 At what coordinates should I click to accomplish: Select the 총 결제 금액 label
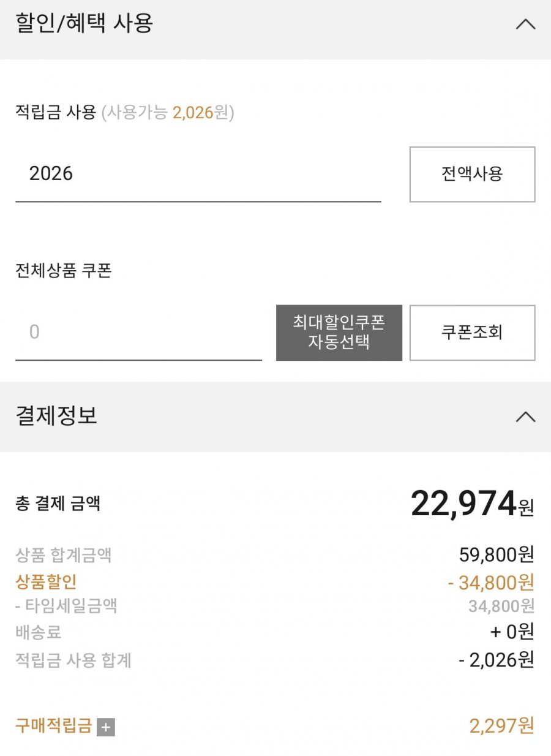click(x=58, y=504)
